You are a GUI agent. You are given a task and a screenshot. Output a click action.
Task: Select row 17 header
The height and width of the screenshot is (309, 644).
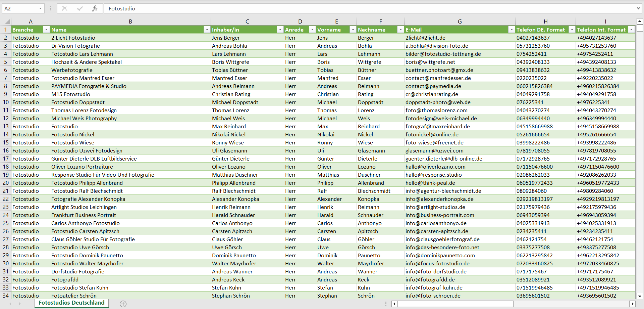pos(6,159)
